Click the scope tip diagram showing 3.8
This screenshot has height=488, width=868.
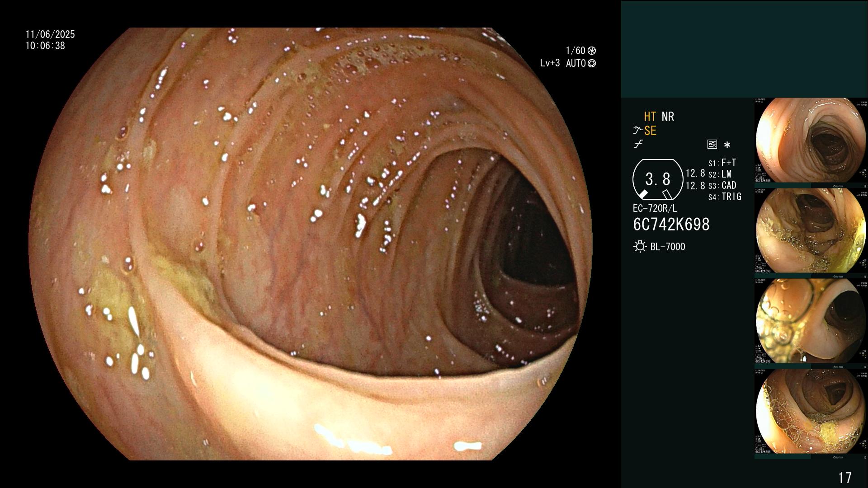click(658, 179)
